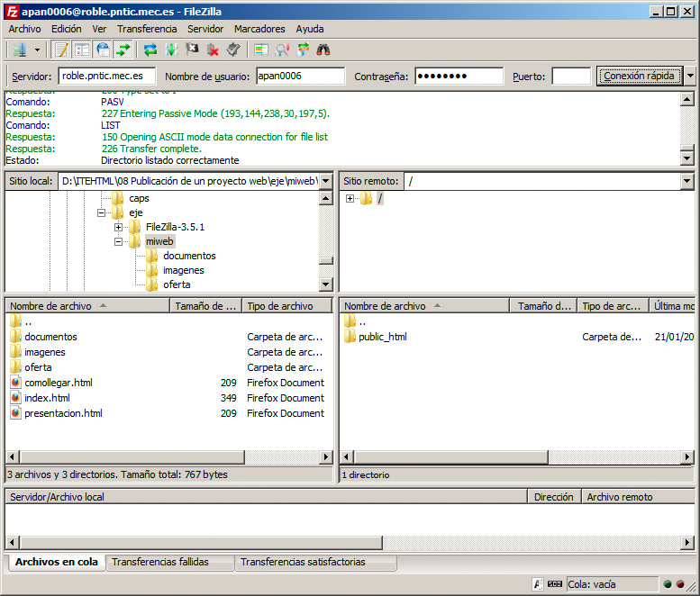Click the red activity LED indicator

coord(680,584)
